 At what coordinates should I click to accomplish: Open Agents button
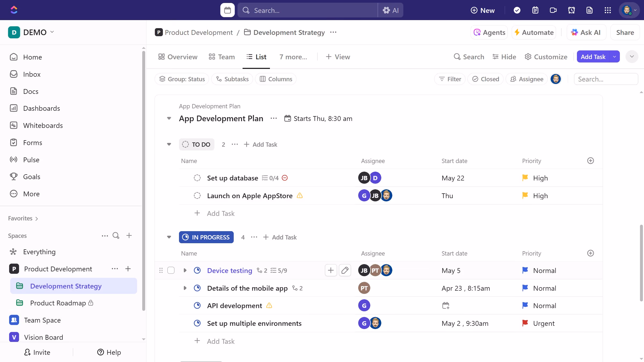(x=489, y=32)
